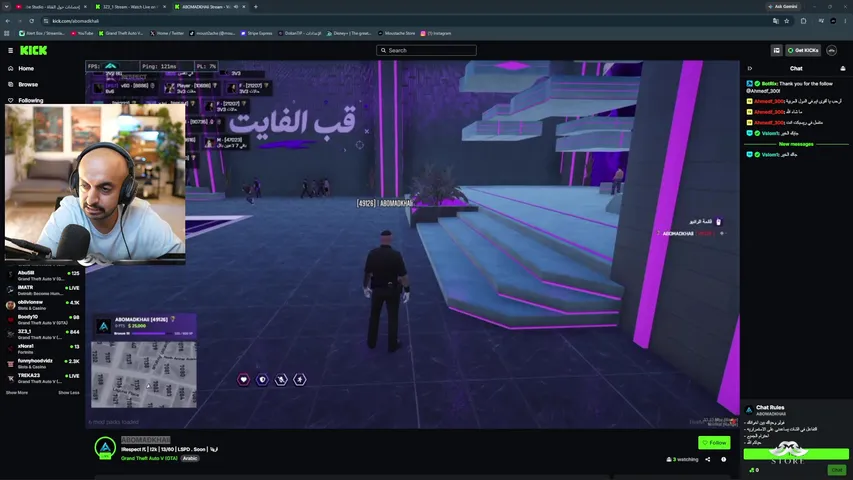Click the in-game shield armor icon
The width and height of the screenshot is (853, 480).
click(x=262, y=379)
